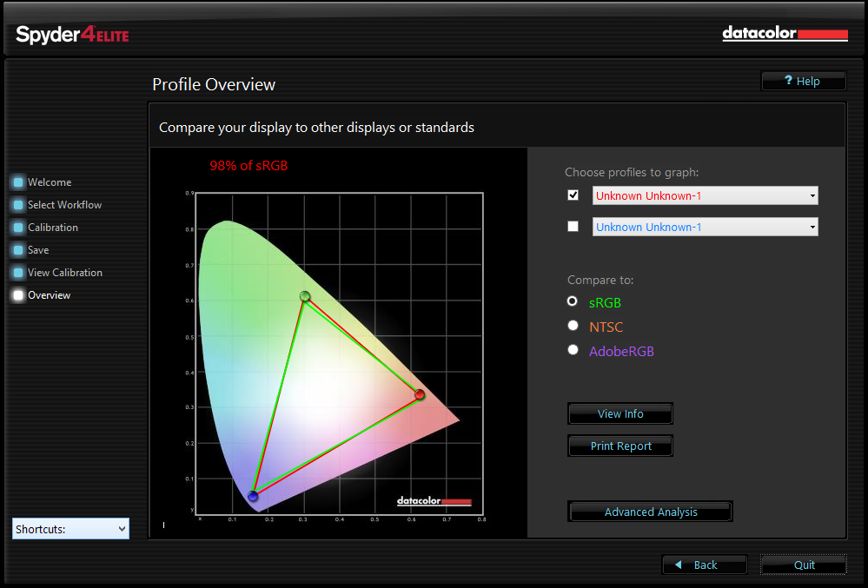Image resolution: width=868 pixels, height=588 pixels.
Task: Open the Advanced Analysis screen
Action: coord(649,512)
